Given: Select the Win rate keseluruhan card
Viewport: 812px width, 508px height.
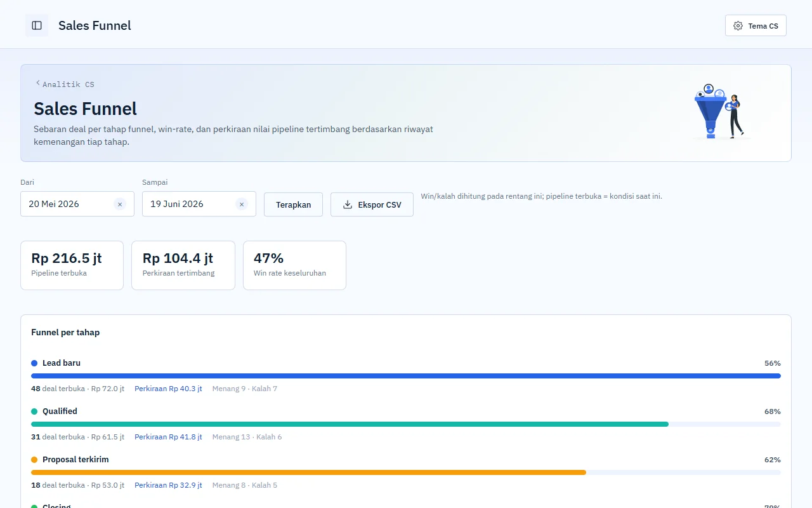Looking at the screenshot, I should [294, 265].
